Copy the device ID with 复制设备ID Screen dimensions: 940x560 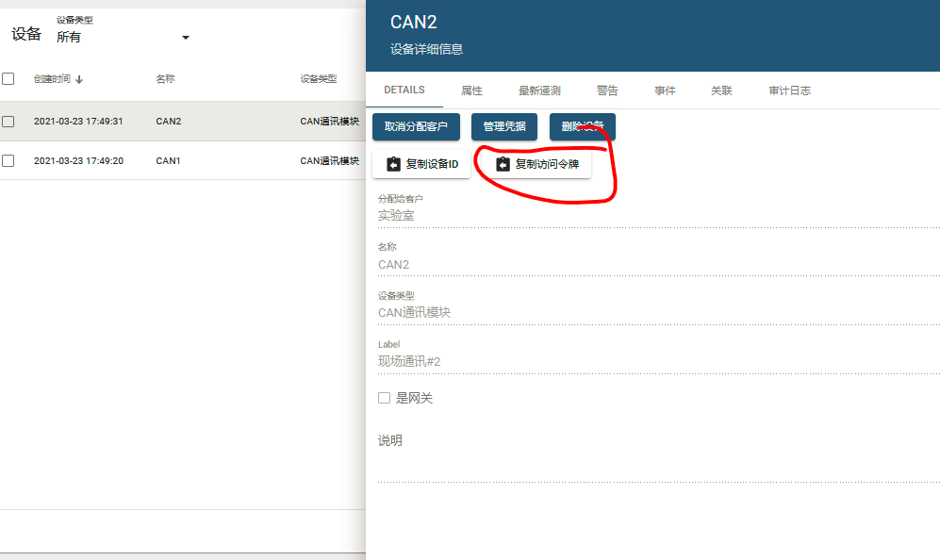[421, 164]
